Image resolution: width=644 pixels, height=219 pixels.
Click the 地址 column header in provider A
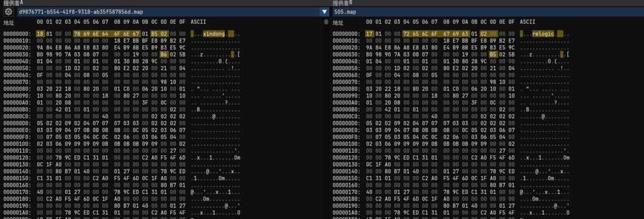(8, 22)
